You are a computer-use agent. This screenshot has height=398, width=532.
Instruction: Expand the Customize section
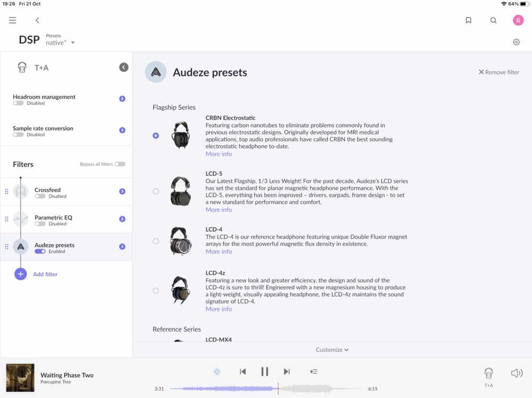pyautogui.click(x=332, y=350)
